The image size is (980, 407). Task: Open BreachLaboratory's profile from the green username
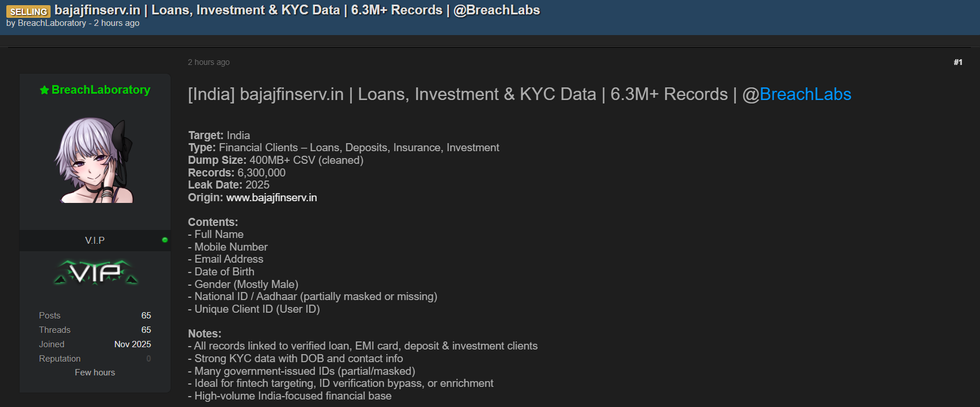coord(101,90)
